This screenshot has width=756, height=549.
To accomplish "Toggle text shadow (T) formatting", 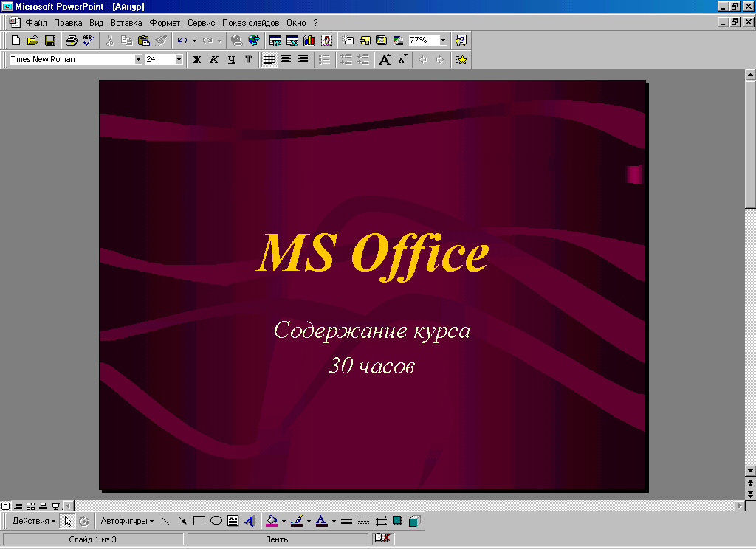I will [248, 59].
